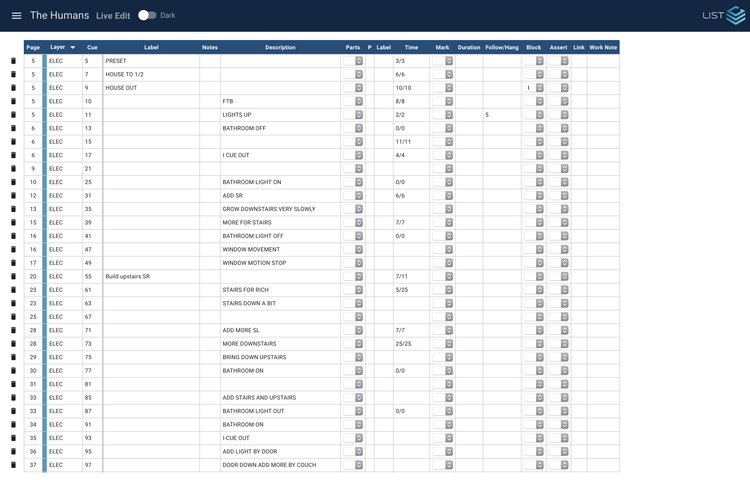The width and height of the screenshot is (750, 480).
Task: Delete MORE FOR STAIRS cue 39
Action: click(13, 222)
